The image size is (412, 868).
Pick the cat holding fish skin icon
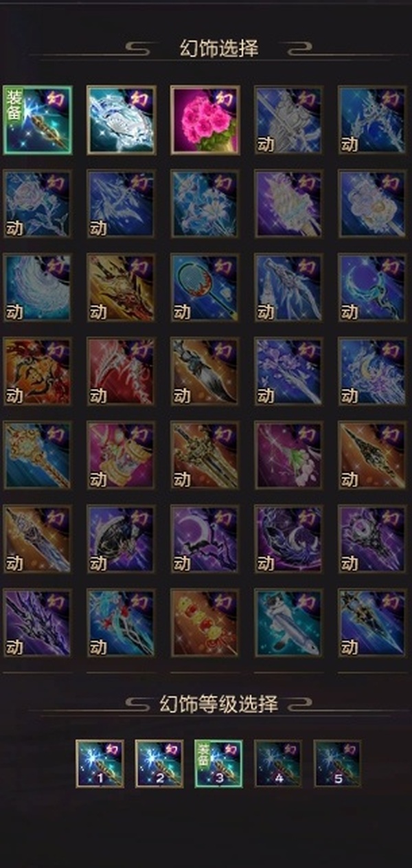tap(289, 623)
